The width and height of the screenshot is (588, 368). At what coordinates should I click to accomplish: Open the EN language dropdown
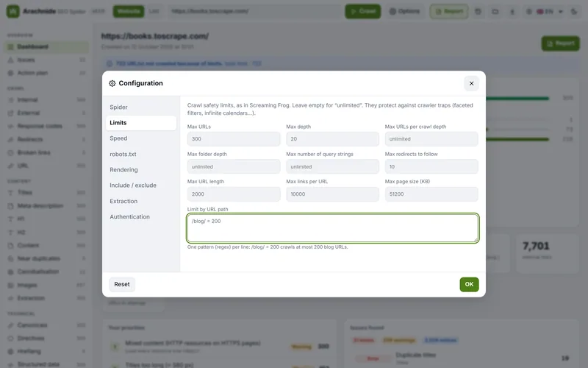[x=545, y=11]
